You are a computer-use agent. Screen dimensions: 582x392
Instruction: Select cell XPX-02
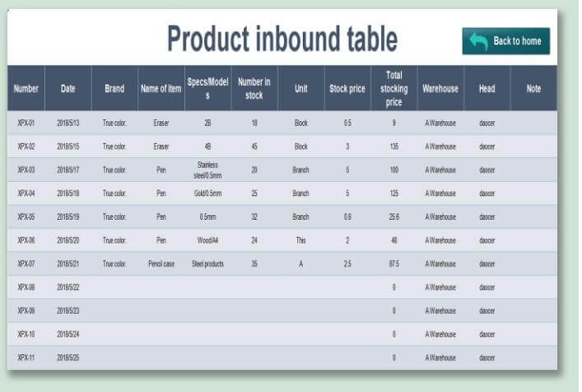tap(26, 147)
